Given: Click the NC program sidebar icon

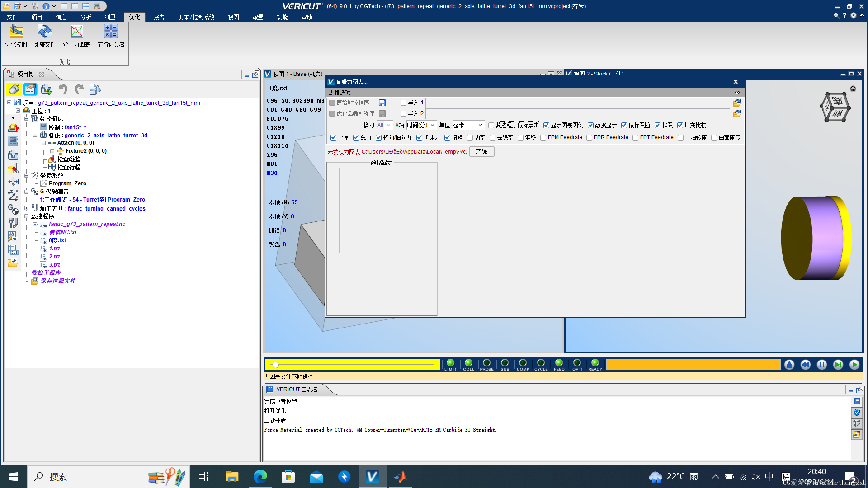Looking at the screenshot, I should (x=13, y=236).
